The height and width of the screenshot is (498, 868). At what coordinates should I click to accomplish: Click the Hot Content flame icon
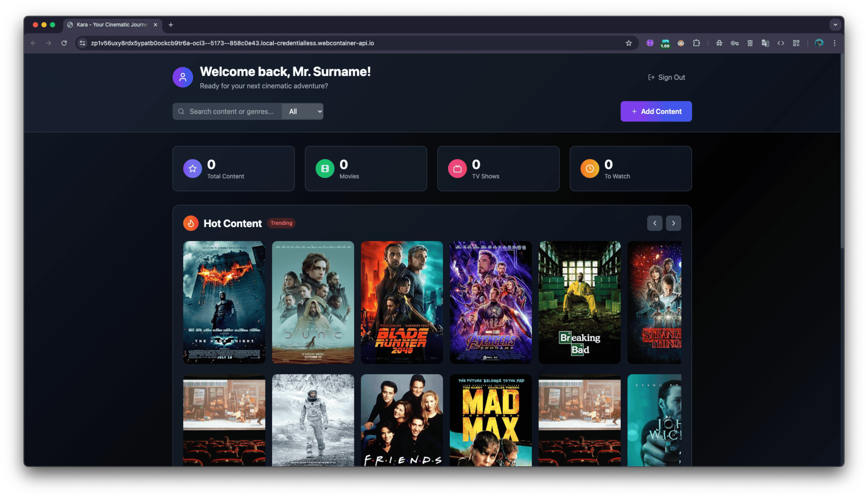pos(191,223)
